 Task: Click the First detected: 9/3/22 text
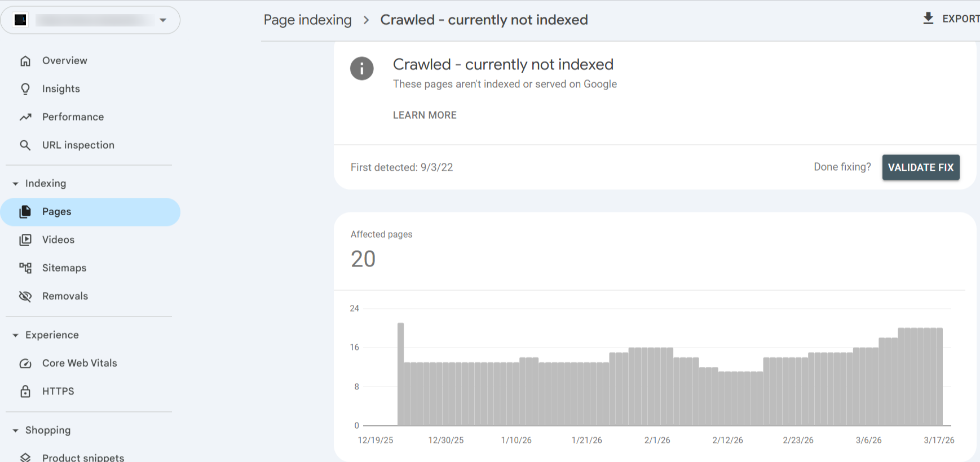pos(401,167)
